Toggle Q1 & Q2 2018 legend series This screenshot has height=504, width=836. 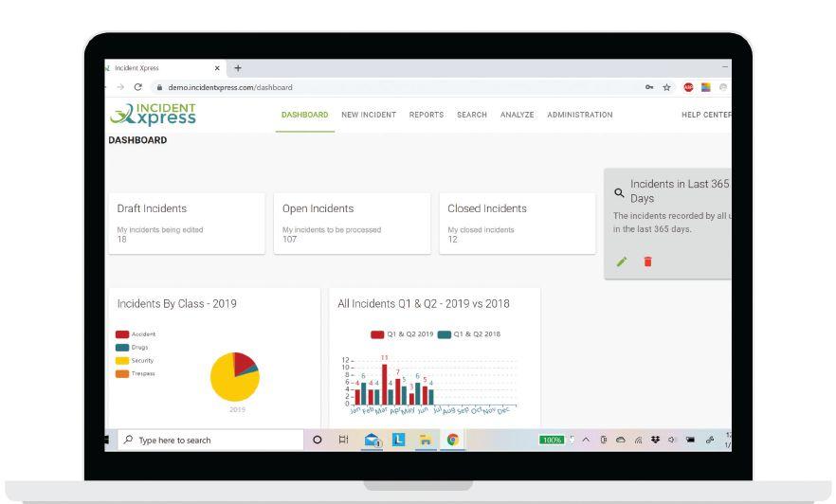click(468, 334)
